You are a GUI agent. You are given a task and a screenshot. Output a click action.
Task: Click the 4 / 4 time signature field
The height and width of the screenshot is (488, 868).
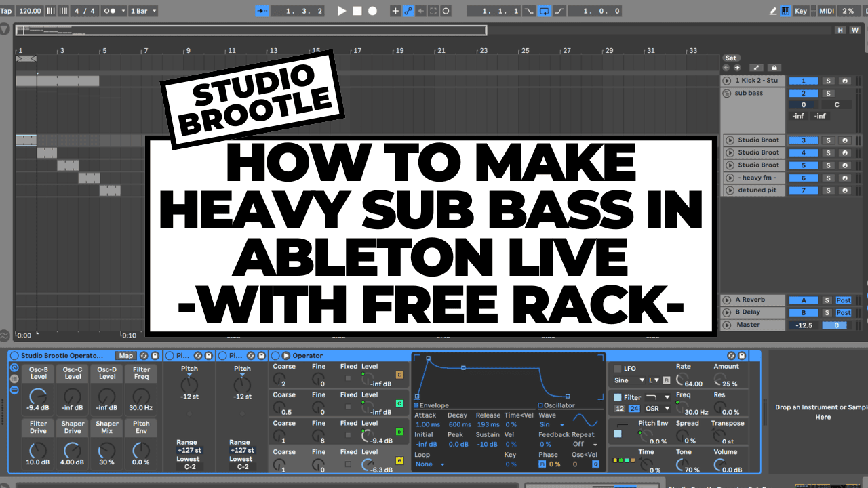pyautogui.click(x=85, y=11)
